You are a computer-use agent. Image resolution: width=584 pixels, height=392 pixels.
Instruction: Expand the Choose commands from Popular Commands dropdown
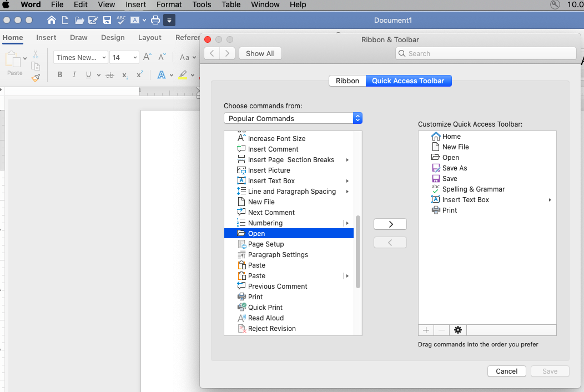[293, 118]
